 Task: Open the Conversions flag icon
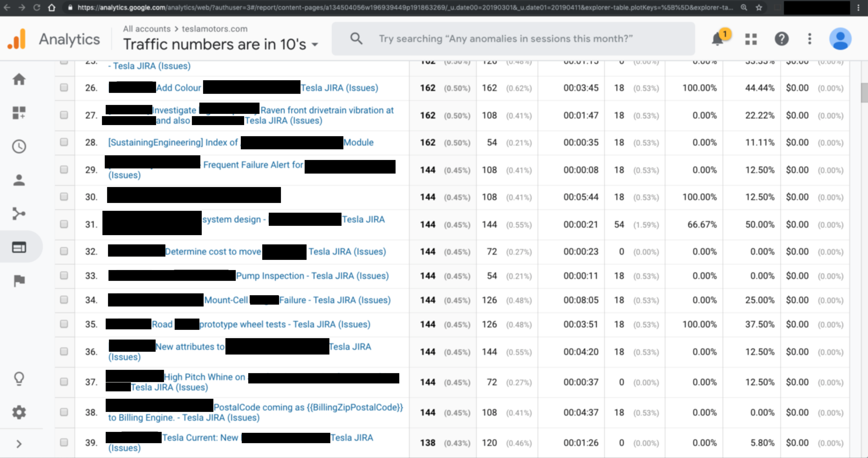pos(19,281)
